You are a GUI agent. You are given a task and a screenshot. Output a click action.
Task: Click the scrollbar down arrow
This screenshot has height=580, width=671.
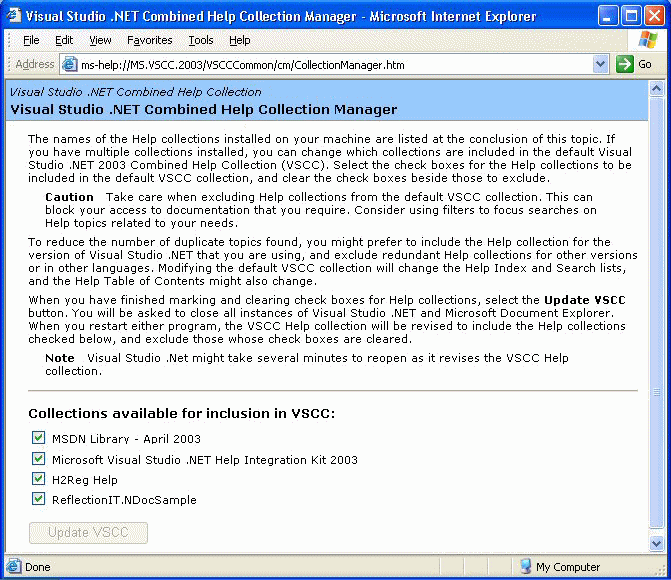656,543
